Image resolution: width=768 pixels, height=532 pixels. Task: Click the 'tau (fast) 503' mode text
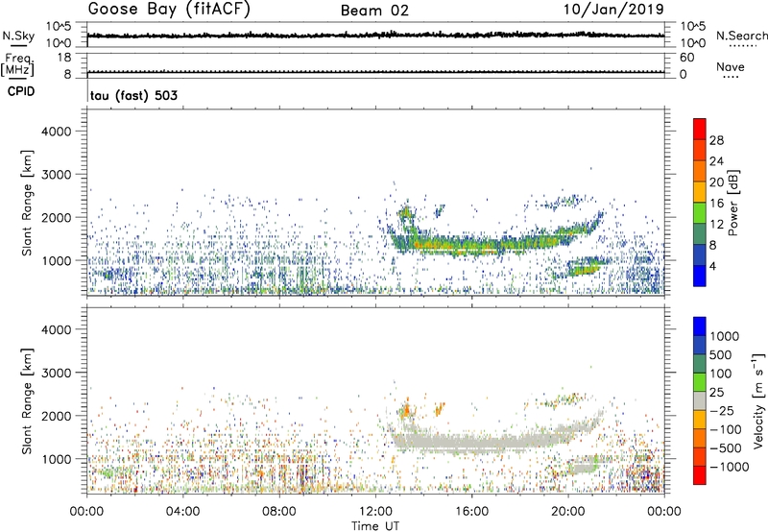[x=133, y=95]
